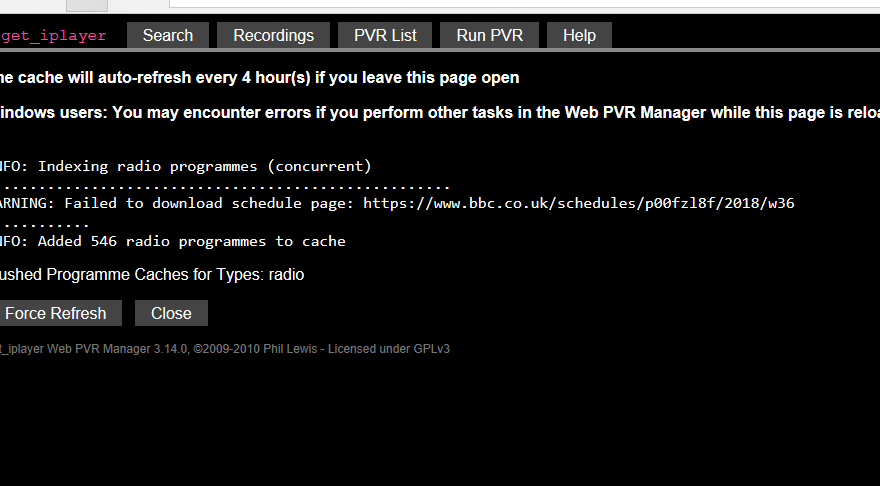Screen dimensions: 880x486
Task: Click the get_iplayer logo link
Action: click(x=52, y=36)
